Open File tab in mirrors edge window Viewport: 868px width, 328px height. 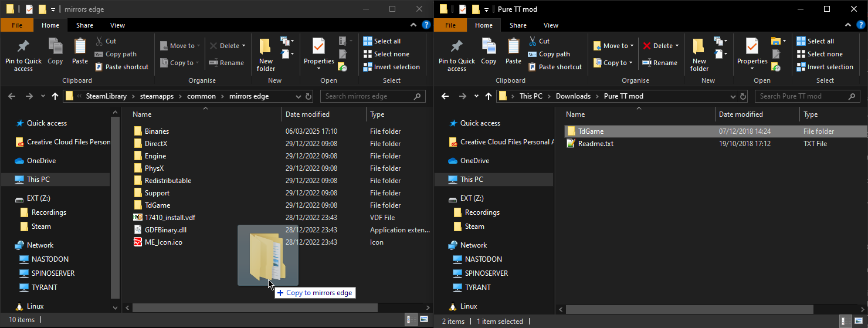(x=17, y=25)
